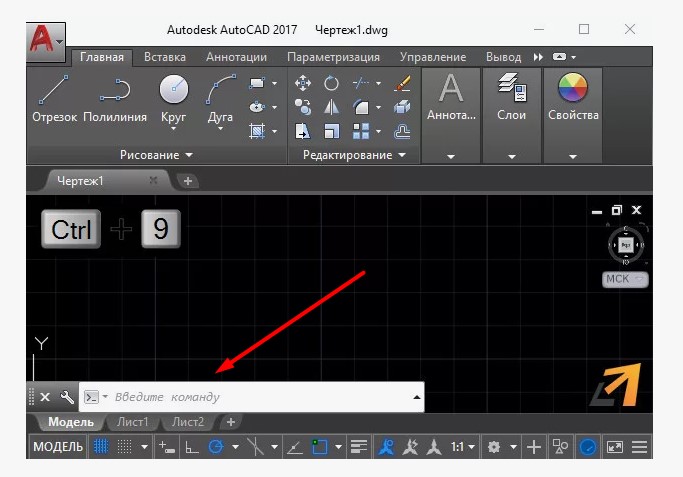Select the Rectangle draw tool icon
The image size is (683, 477).
coord(257,83)
